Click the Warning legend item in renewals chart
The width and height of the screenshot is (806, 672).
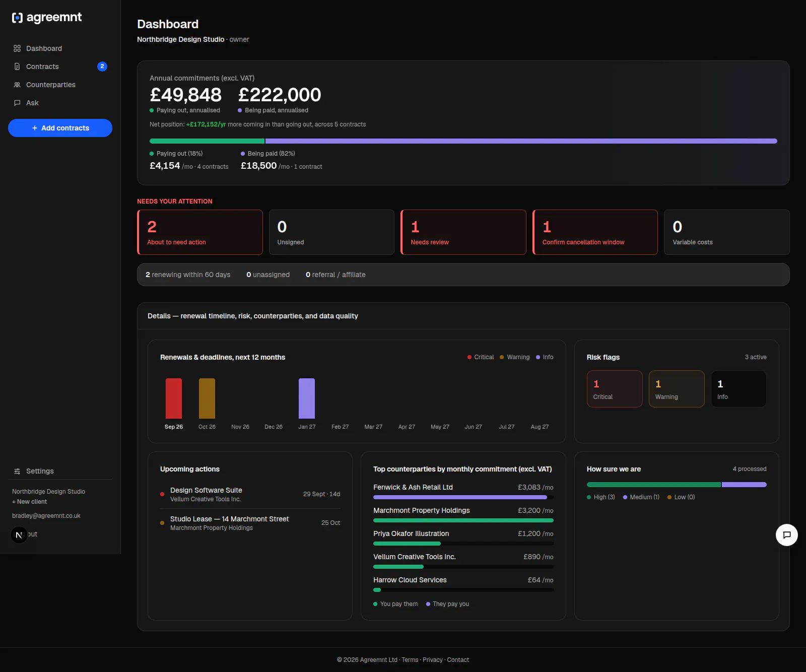pos(515,357)
